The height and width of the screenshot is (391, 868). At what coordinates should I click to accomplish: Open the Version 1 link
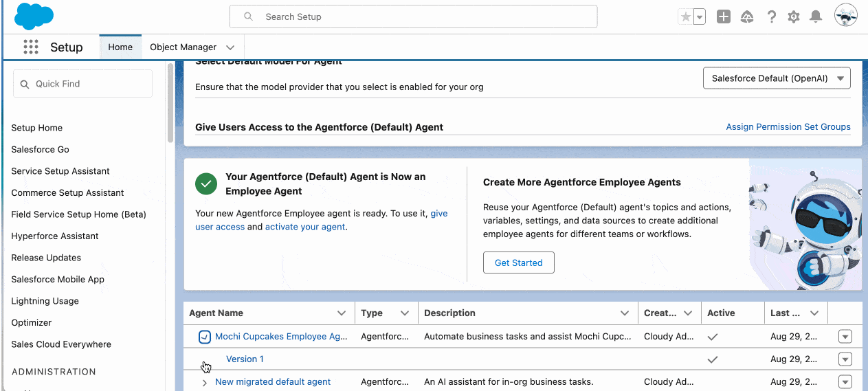[245, 359]
